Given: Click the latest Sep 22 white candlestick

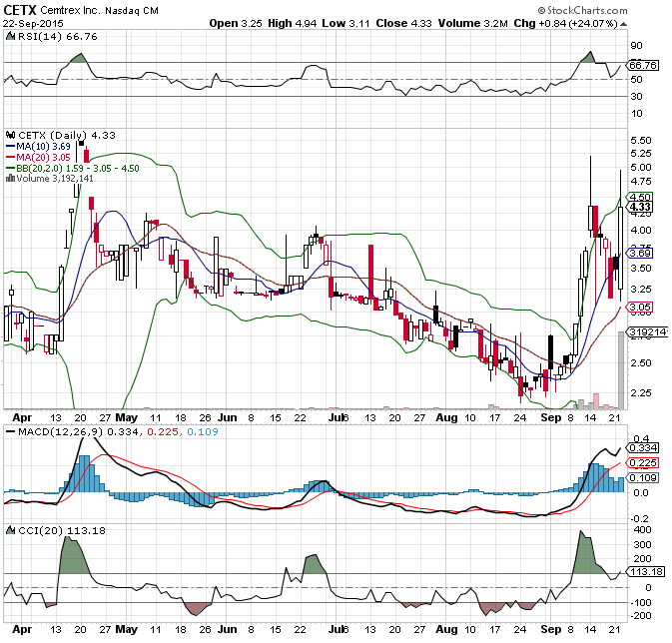Looking at the screenshot, I should pos(620,248).
